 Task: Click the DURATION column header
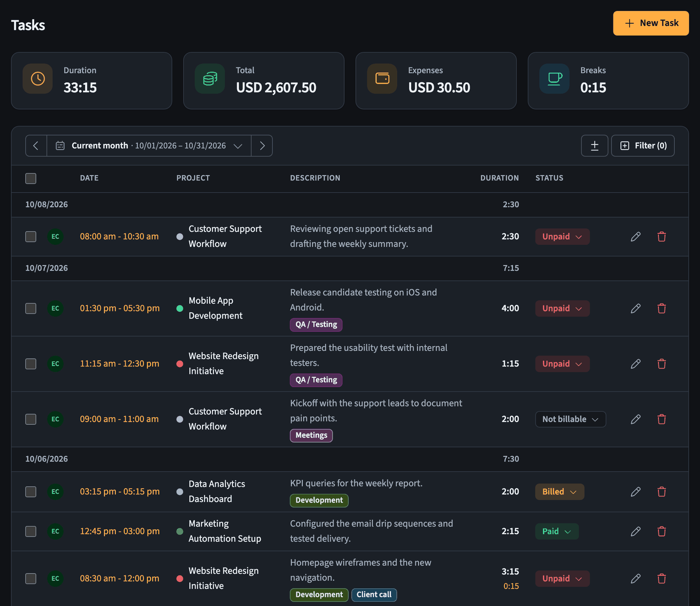click(499, 178)
